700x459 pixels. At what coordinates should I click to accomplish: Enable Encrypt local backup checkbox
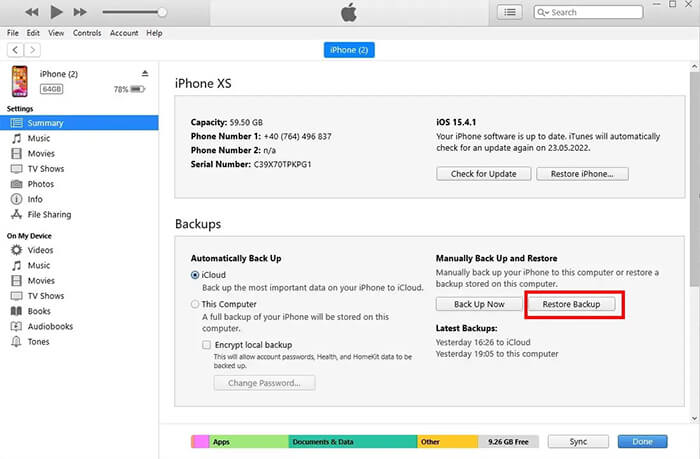(206, 345)
